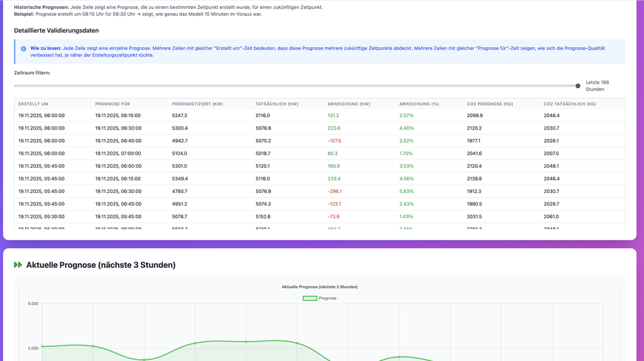
Task: Click the middle of the Zeitraum slider track
Action: 296,86
